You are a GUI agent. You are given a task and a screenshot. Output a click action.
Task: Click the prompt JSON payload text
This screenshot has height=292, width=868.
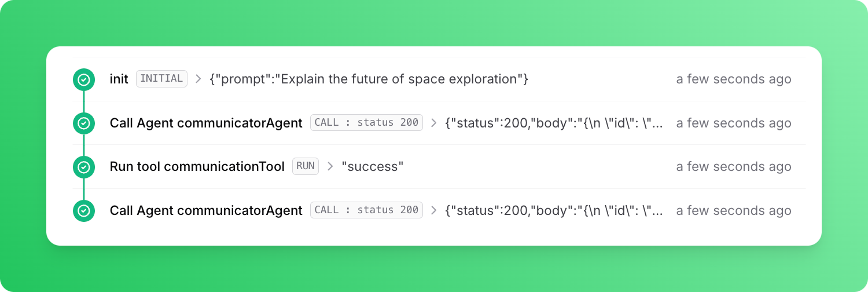369,79
